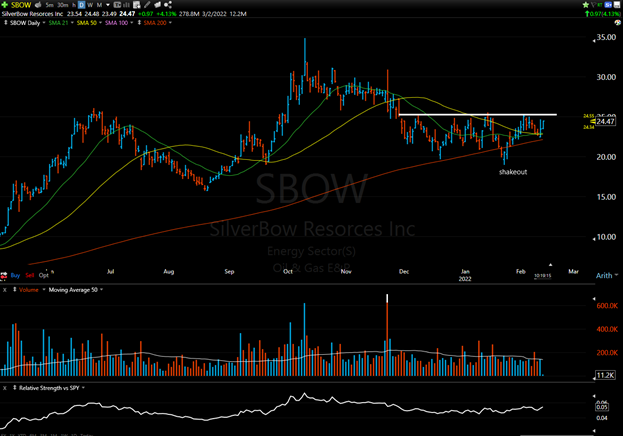Close the Relative Strength vs SPY pane

pyautogui.click(x=5, y=388)
